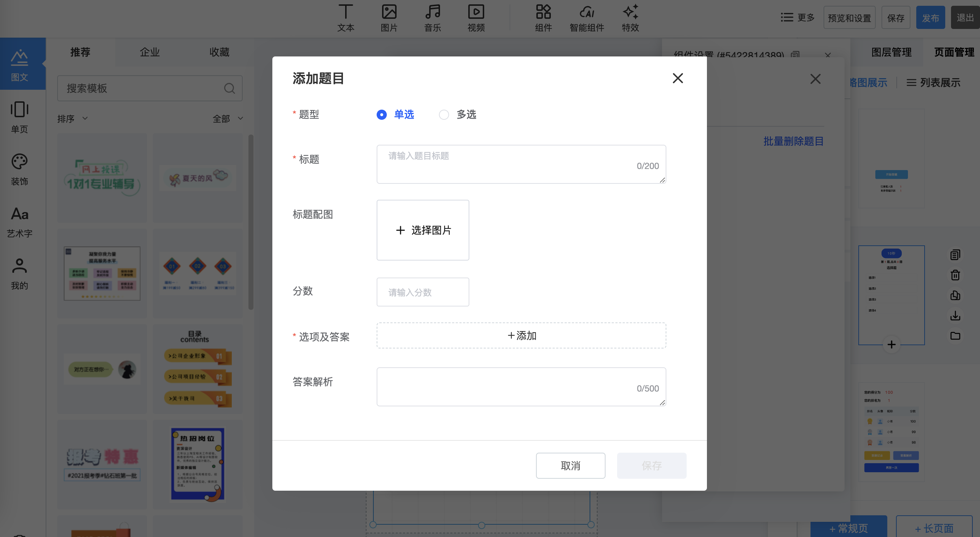Click the plus under selected page thumbnail
The image size is (980, 537).
coord(891,345)
